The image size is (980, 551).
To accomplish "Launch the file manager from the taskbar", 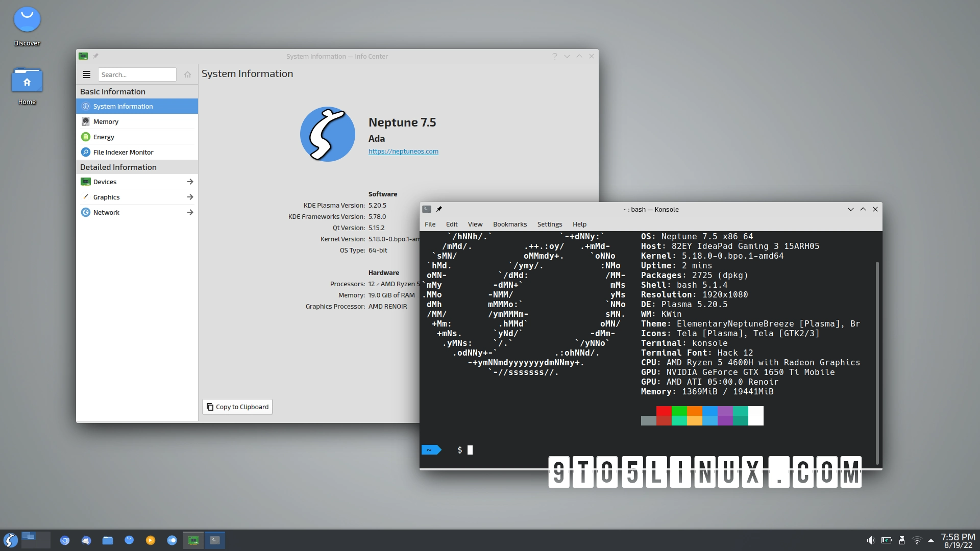I will [x=107, y=540].
